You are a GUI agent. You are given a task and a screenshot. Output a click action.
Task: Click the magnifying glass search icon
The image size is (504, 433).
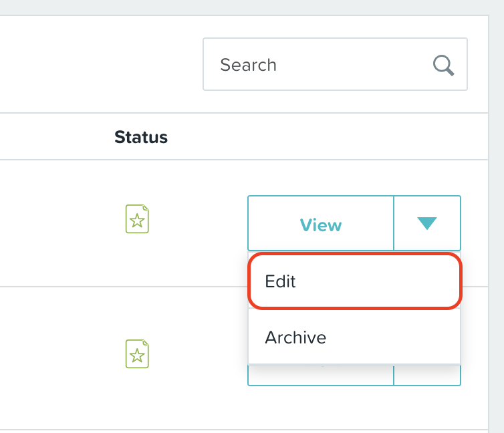(x=443, y=65)
